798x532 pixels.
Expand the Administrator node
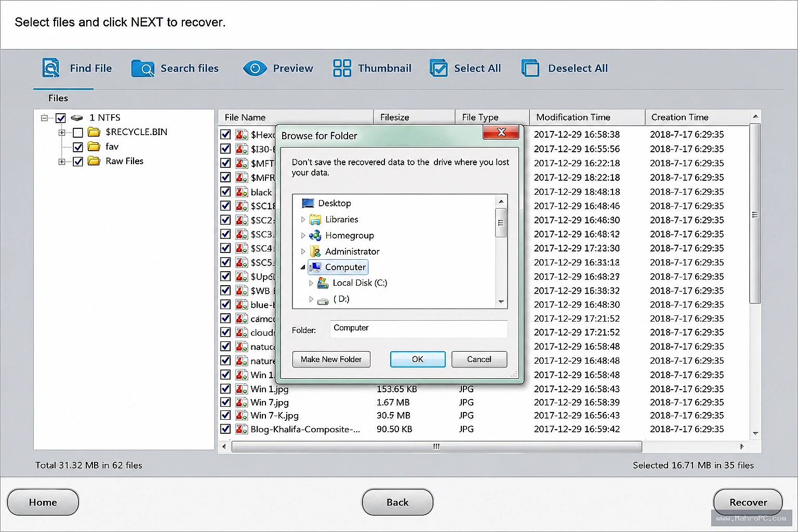pos(303,251)
